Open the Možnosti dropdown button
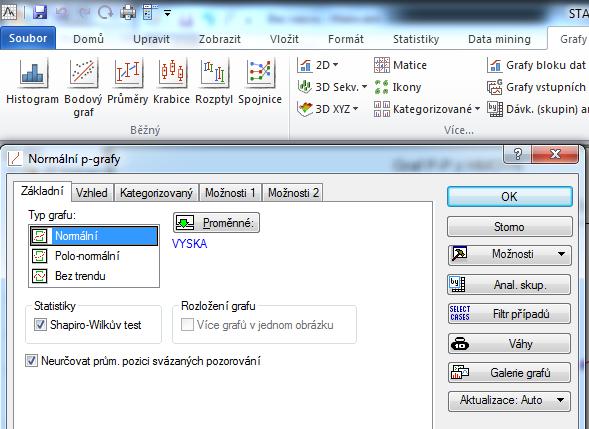Screen dimensions: 589x429 [x=509, y=255]
